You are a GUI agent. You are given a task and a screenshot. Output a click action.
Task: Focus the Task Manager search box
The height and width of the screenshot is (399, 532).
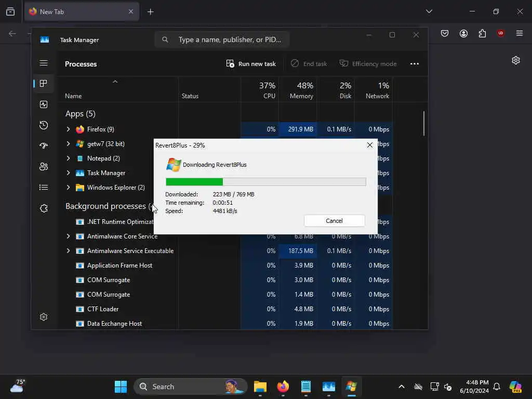(x=222, y=39)
